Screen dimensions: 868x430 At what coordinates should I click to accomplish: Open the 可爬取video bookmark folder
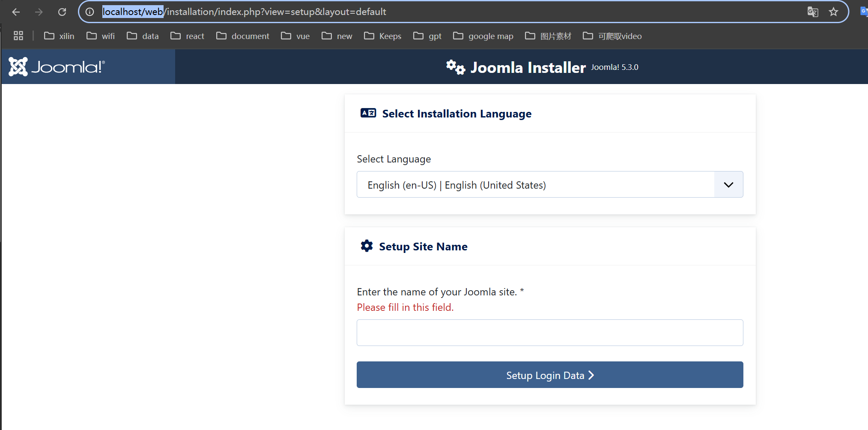[612, 36]
